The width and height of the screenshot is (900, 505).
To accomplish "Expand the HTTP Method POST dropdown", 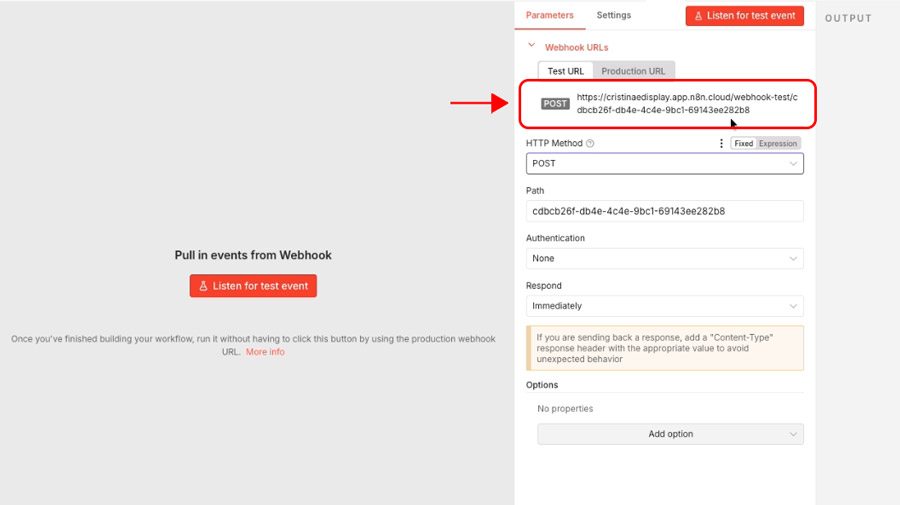I will (664, 164).
